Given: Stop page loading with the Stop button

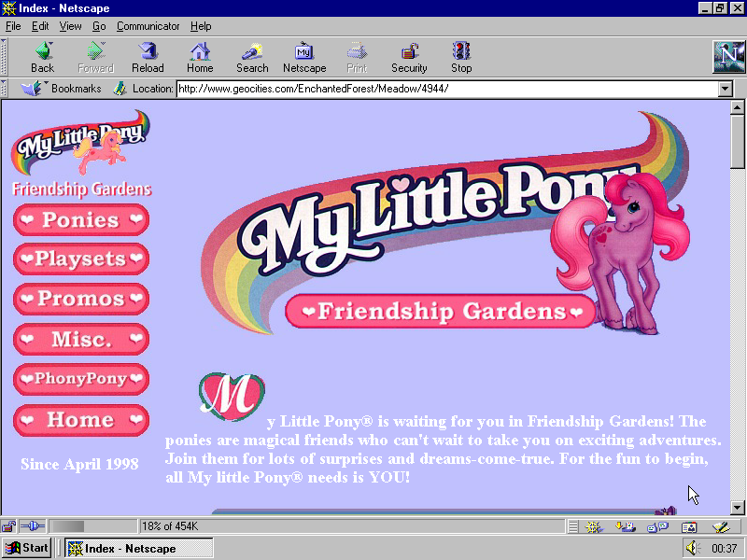Looking at the screenshot, I should tap(461, 58).
